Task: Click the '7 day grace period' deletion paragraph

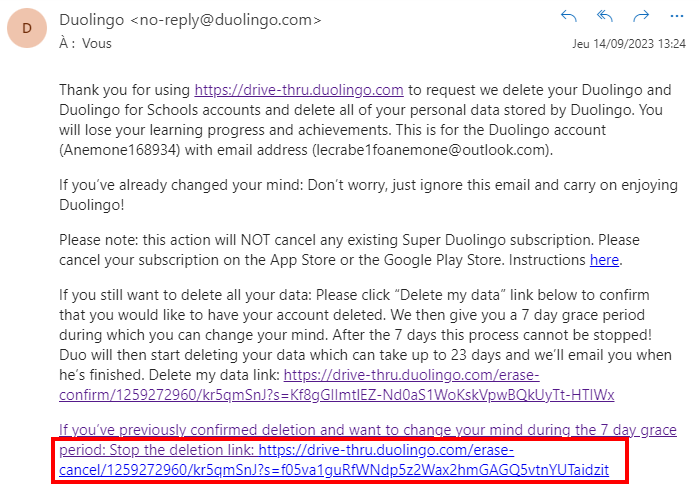Action: click(366, 345)
